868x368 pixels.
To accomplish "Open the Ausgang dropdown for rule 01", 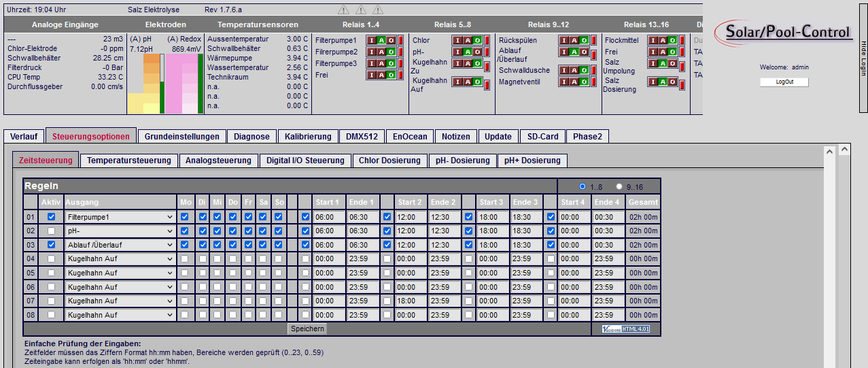I will tap(120, 216).
